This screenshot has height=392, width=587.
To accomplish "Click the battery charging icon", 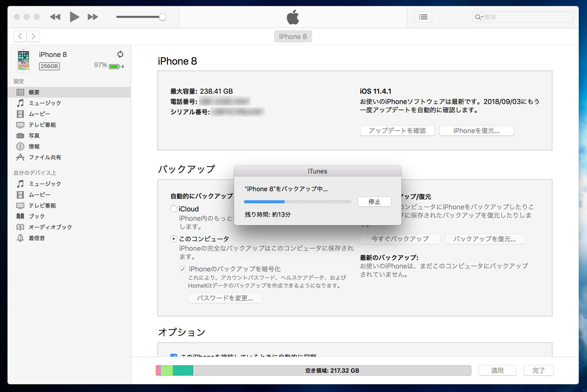I will (x=116, y=67).
